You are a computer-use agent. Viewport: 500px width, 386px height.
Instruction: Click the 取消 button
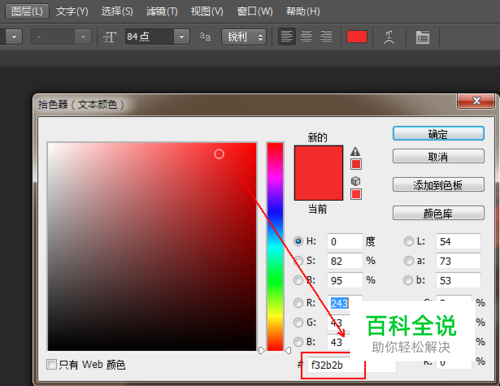coord(438,156)
